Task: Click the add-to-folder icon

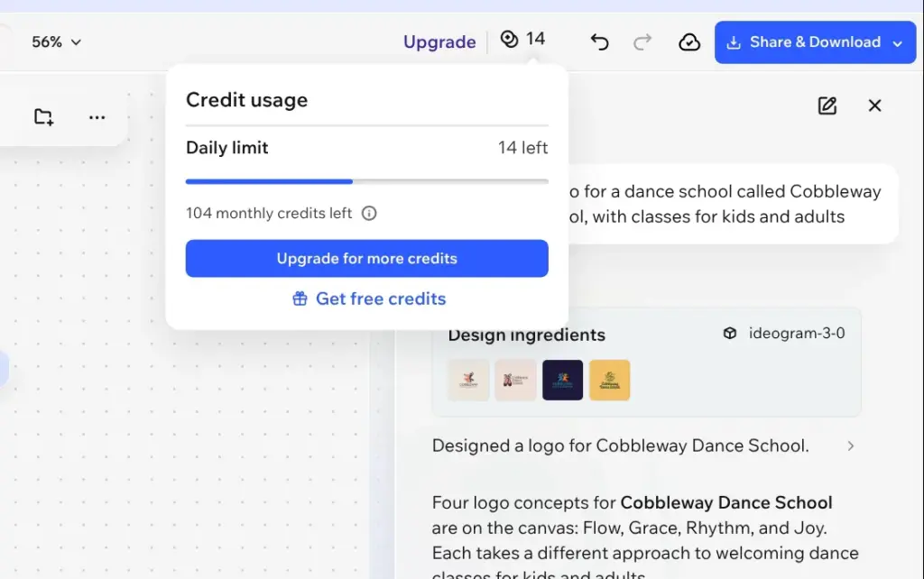Action: [43, 116]
